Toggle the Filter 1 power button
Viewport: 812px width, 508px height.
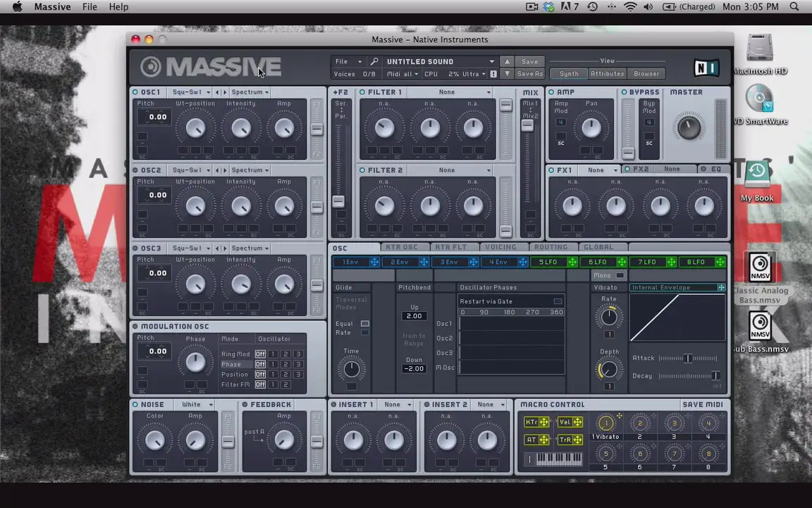[362, 92]
